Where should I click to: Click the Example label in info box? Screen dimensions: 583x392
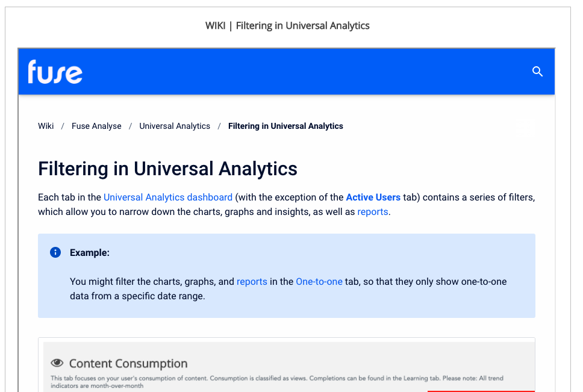pos(90,253)
